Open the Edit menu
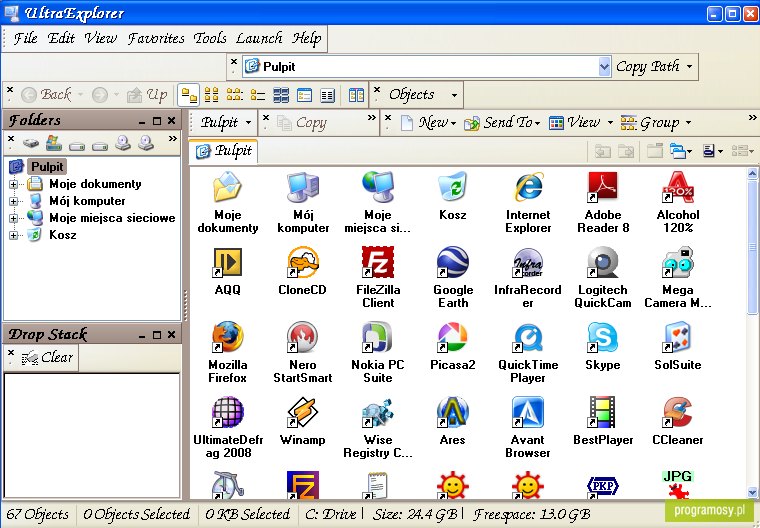760x528 pixels. (61, 38)
